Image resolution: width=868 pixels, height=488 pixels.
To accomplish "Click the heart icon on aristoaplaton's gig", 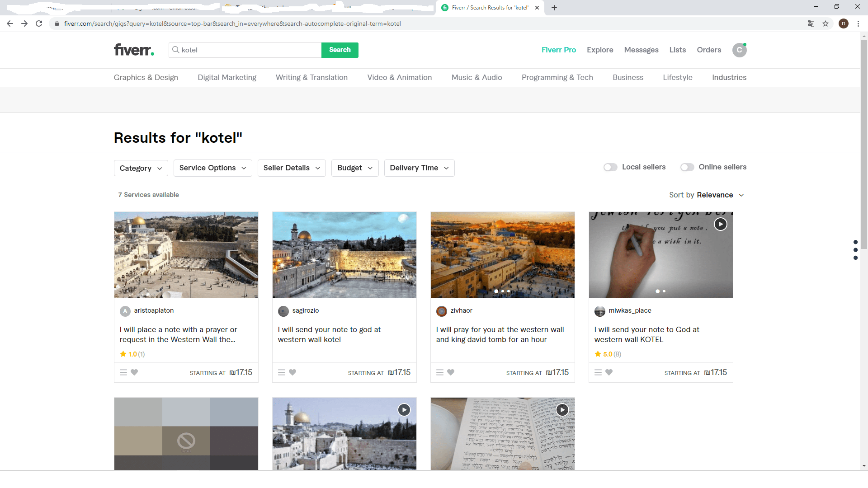I will coord(134,372).
